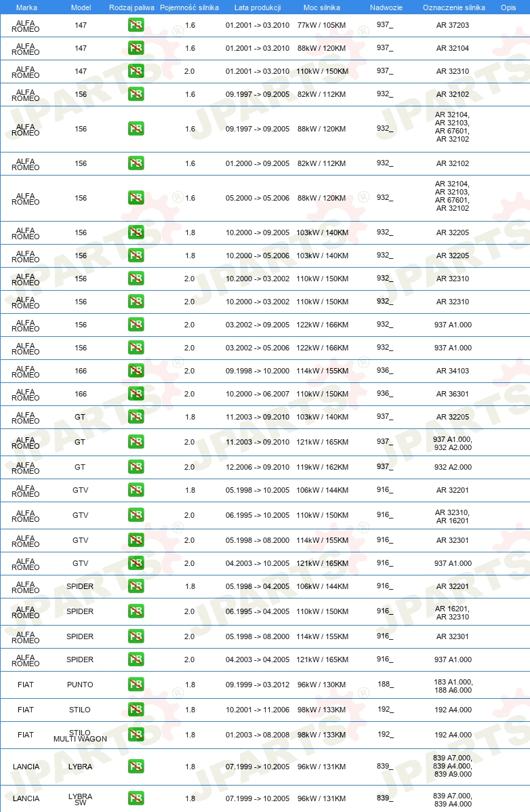Image resolution: width=530 pixels, height=812 pixels.
Task: Click fuel icon in LANCIA LYBRA SW row
Action: [x=136, y=798]
